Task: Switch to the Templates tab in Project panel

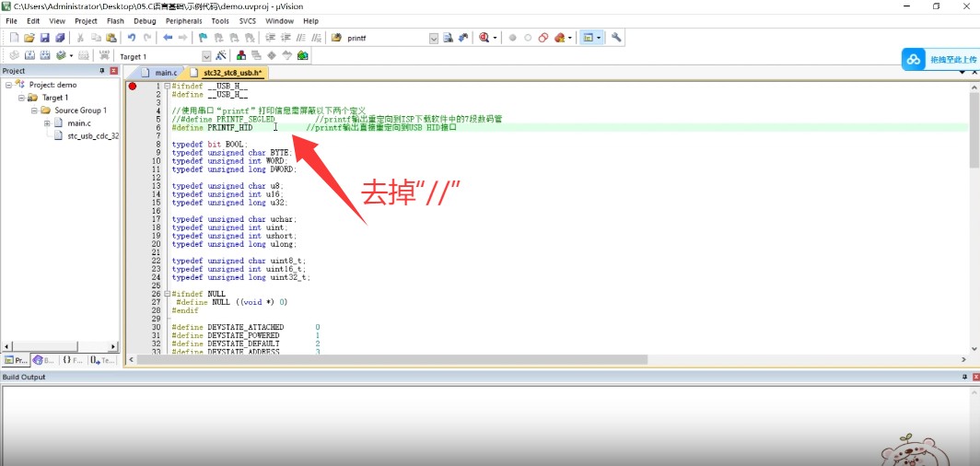Action: tap(102, 360)
